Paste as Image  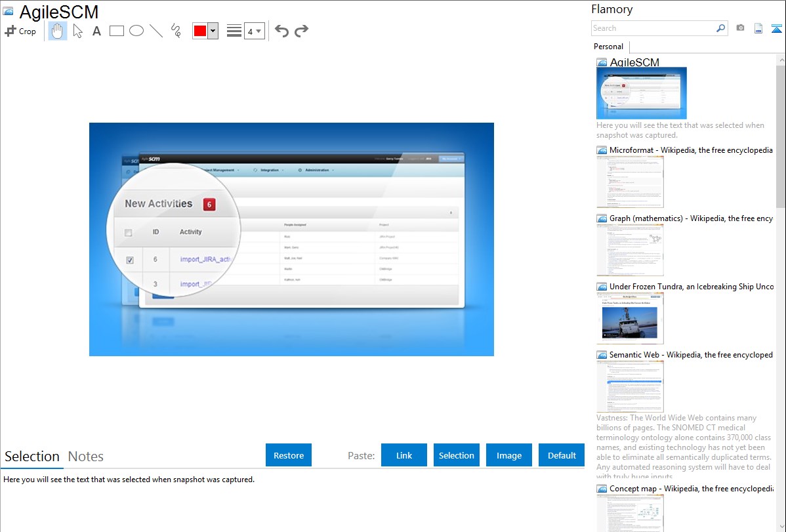tap(509, 455)
